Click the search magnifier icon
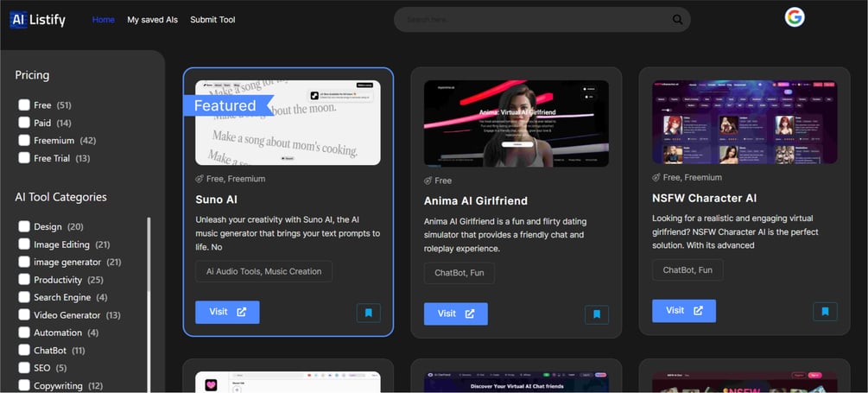The height and width of the screenshot is (393, 868). 678,20
